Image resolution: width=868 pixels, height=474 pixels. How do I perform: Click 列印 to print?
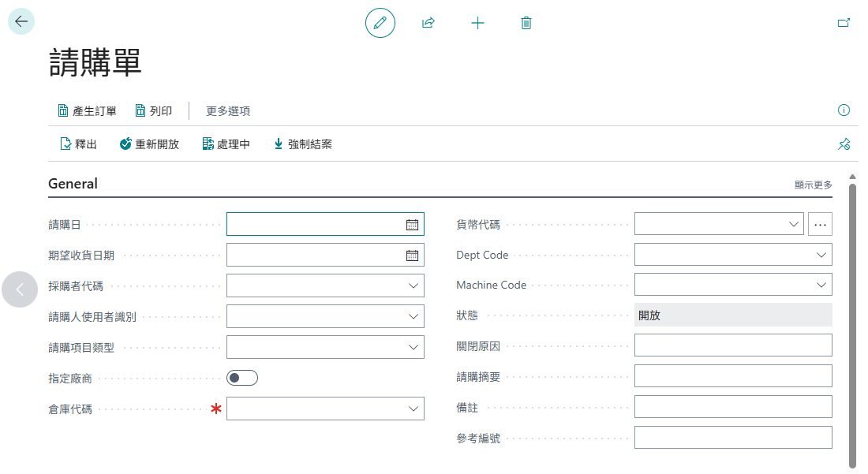[154, 111]
